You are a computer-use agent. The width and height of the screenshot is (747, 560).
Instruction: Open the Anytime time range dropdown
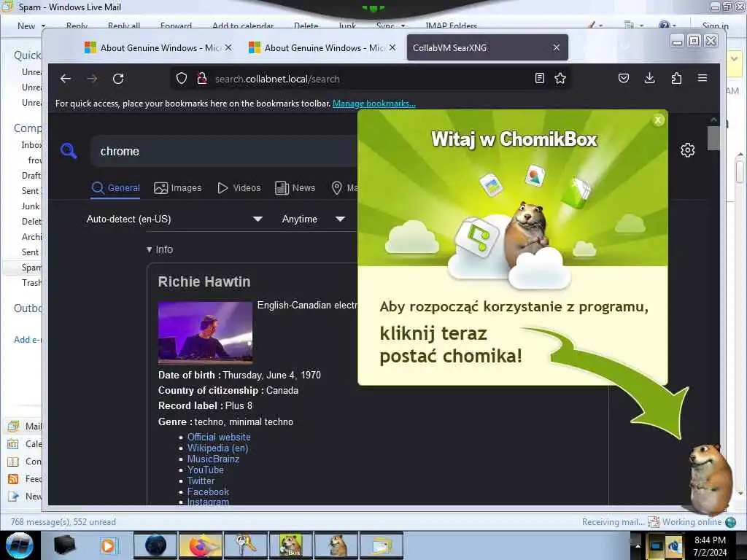(x=314, y=219)
